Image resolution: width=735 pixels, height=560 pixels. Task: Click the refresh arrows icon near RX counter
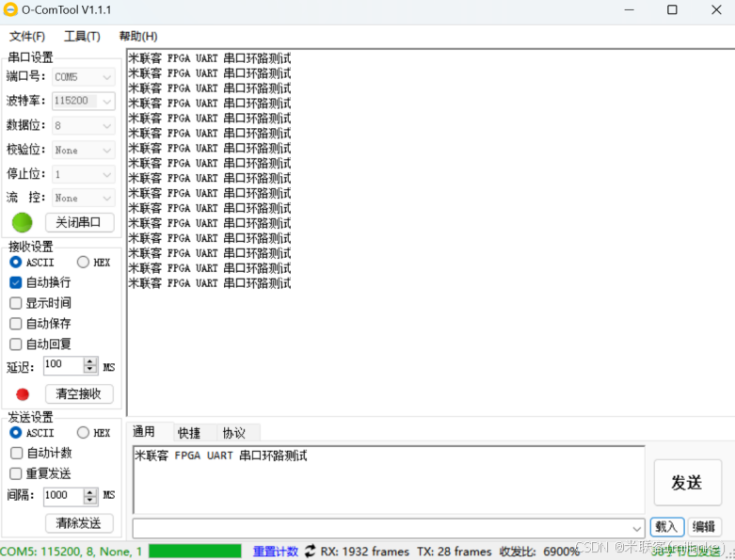click(x=310, y=552)
